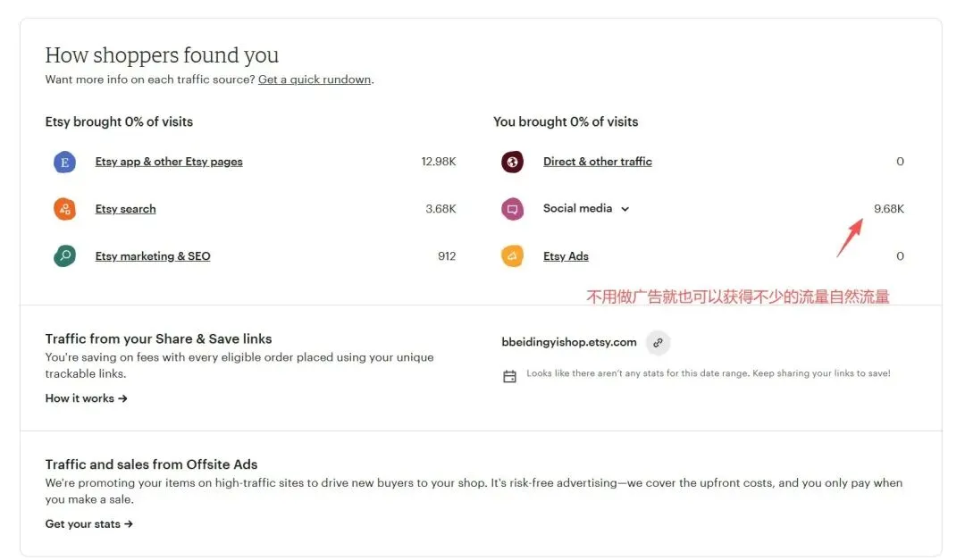Open 'Direct & other traffic' link
965x560 pixels.
coord(597,162)
